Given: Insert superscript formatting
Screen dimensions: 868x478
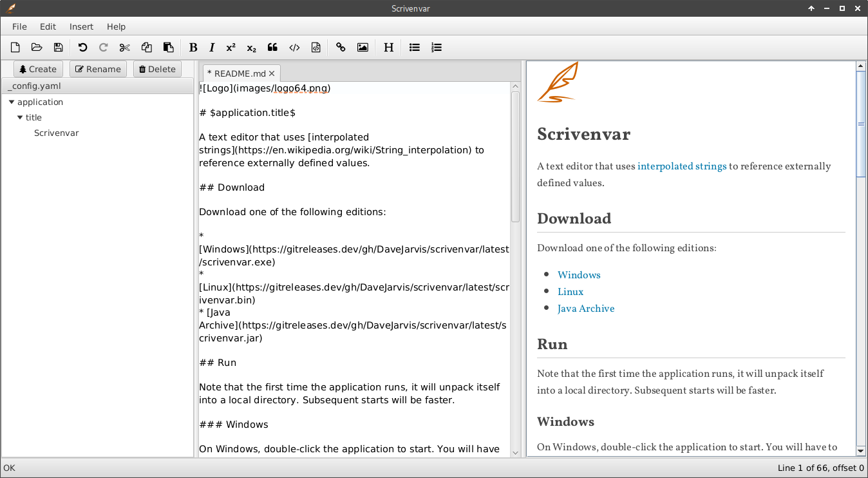Looking at the screenshot, I should 231,47.
